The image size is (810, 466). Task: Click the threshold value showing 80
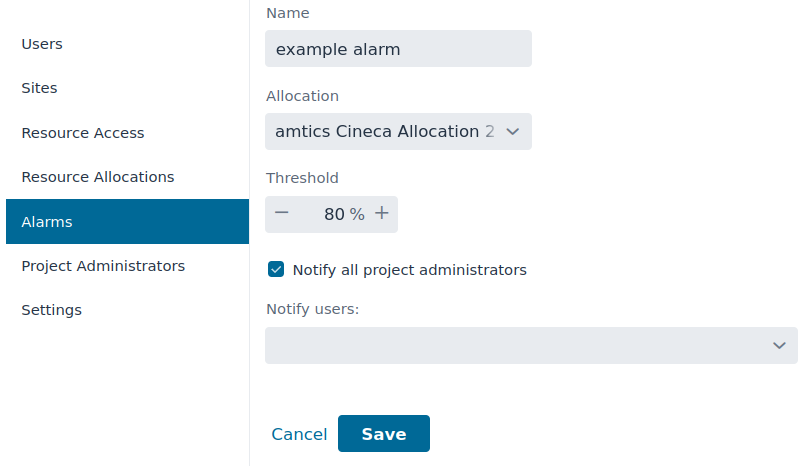coord(334,214)
